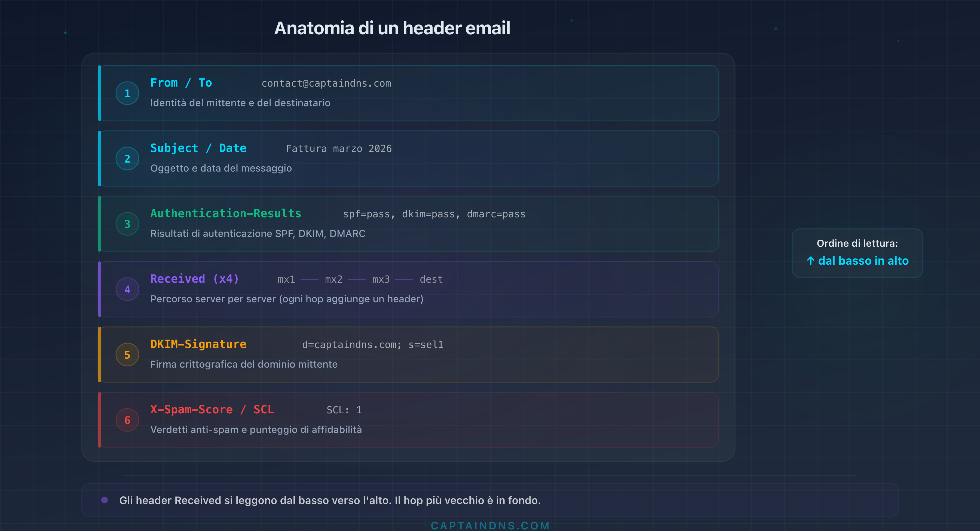Click the purple bullet dot in the footer note
This screenshot has height=531, width=980.
[x=105, y=500]
